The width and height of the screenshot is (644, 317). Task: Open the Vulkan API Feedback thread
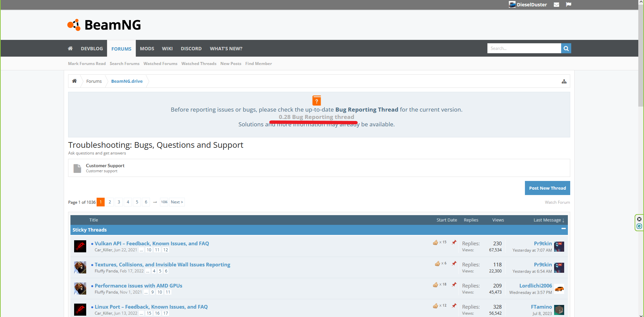click(x=152, y=244)
